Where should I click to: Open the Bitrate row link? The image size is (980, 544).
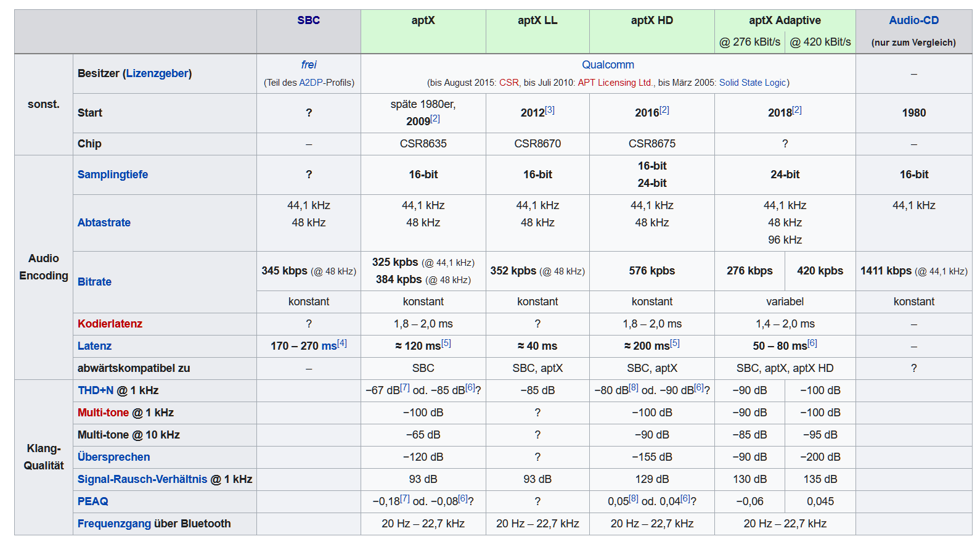point(94,282)
